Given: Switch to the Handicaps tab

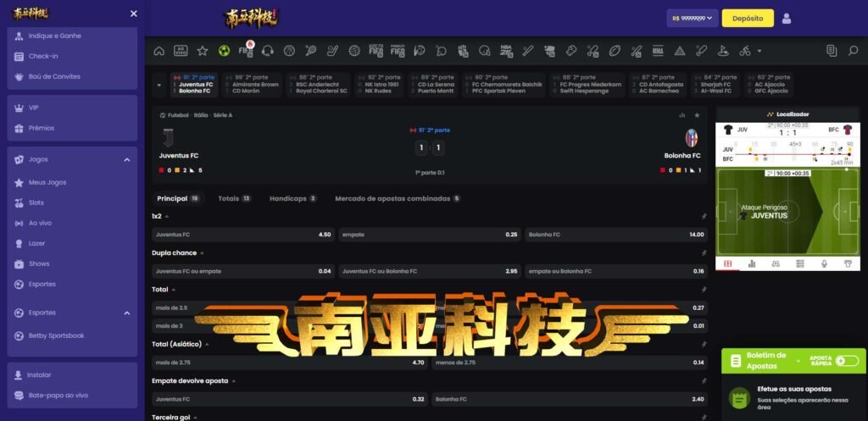Looking at the screenshot, I should pyautogui.click(x=292, y=198).
